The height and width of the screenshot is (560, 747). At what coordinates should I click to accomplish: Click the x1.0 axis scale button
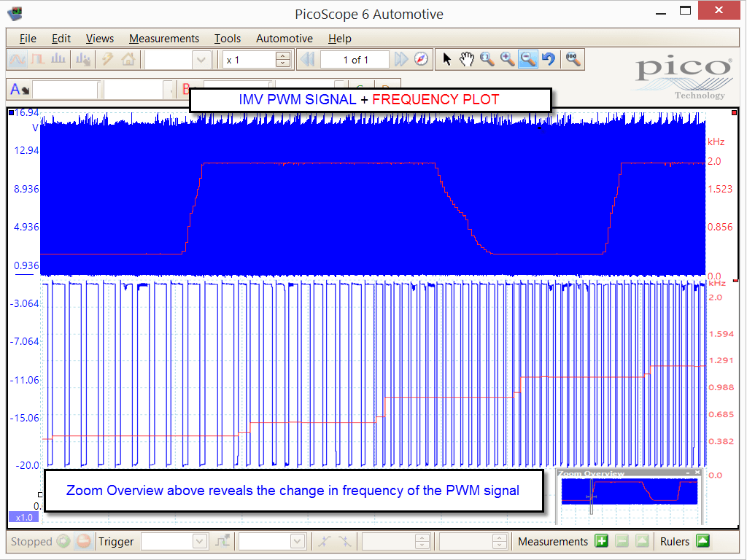click(24, 517)
